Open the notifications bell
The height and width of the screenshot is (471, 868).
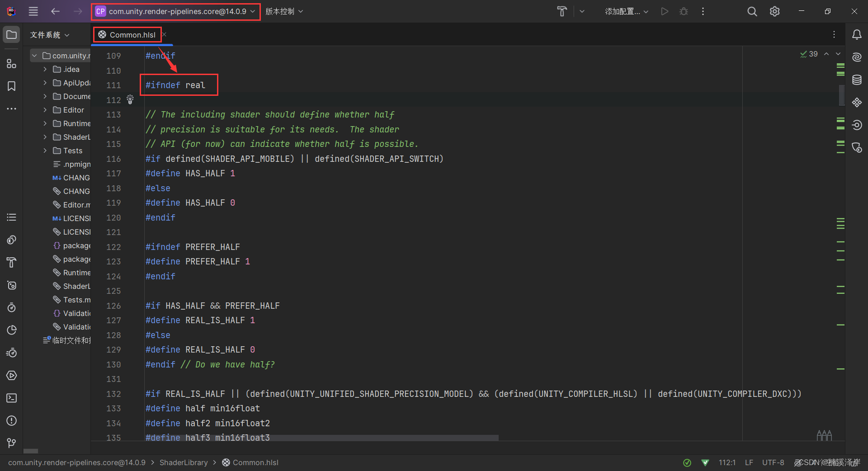(x=857, y=35)
